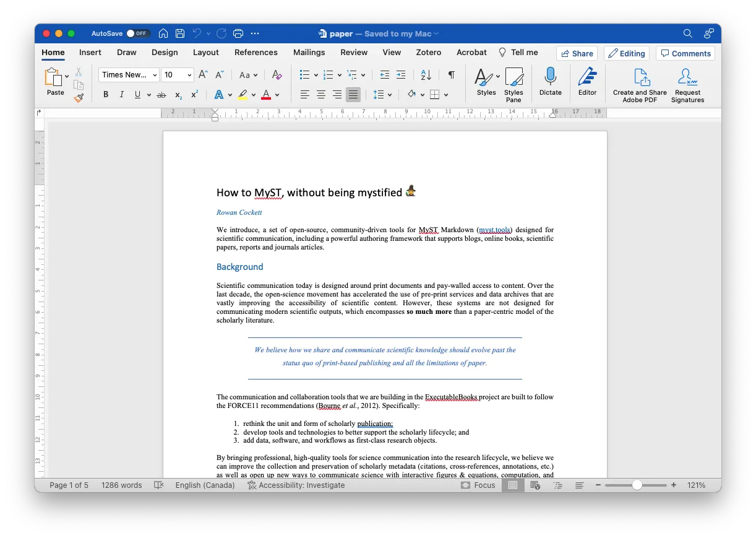This screenshot has height=538, width=756.
Task: Enable italic formatting
Action: pos(121,95)
